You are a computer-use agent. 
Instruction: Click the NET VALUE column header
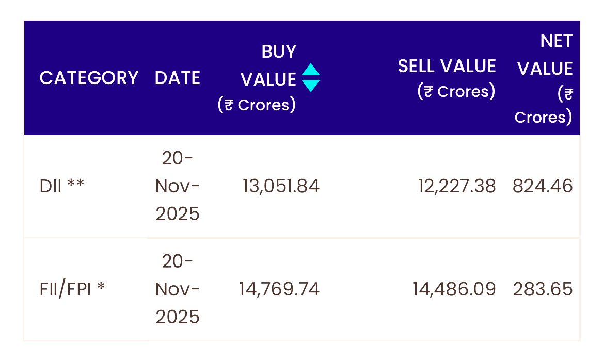click(545, 55)
